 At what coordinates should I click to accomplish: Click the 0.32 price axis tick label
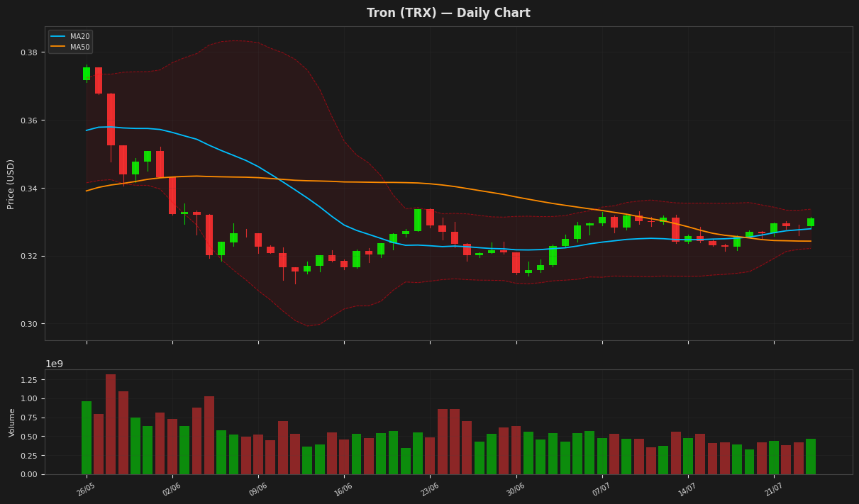point(29,257)
